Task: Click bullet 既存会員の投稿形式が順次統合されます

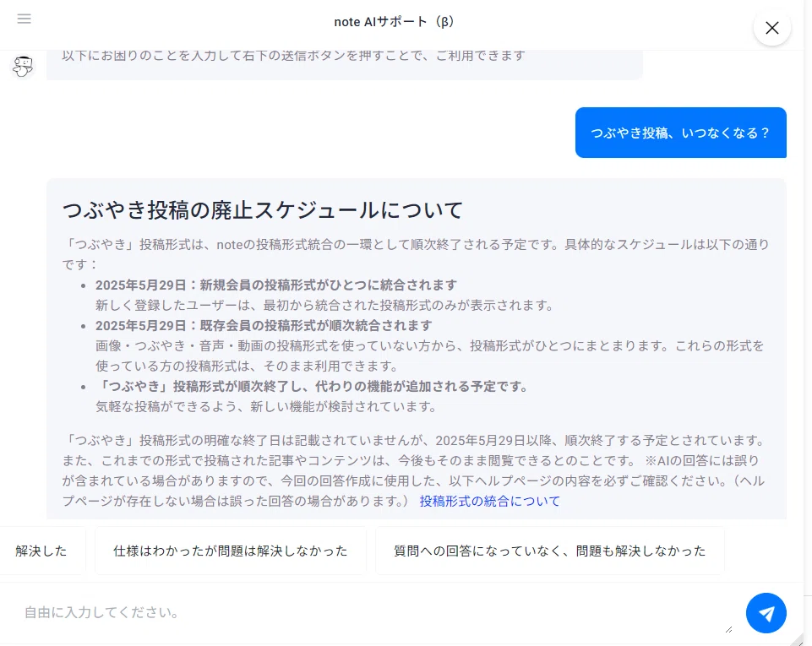Action: (x=264, y=326)
